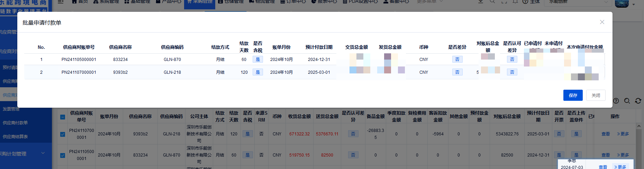Click 操作 column header in background table
The width and height of the screenshot is (644, 169).
coord(615,116)
